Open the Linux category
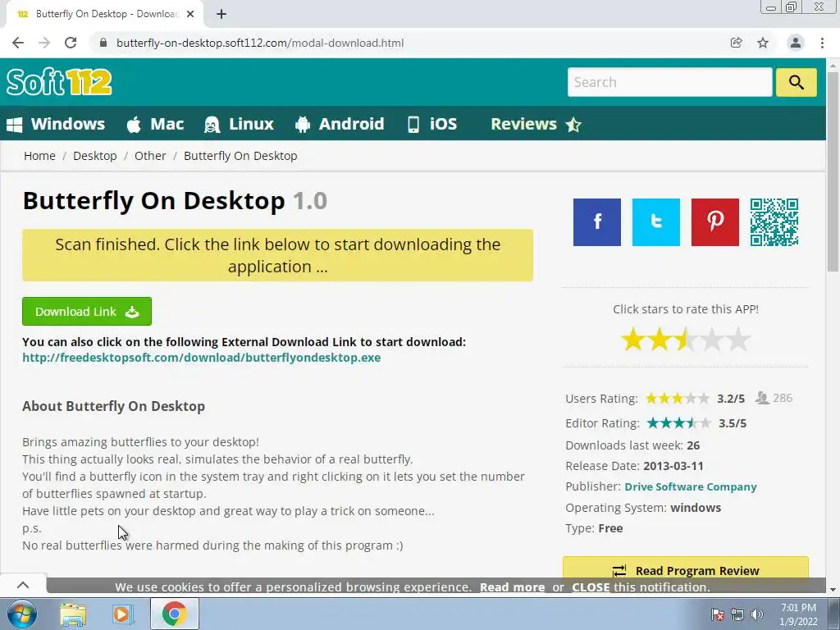Screen dimensions: 840x630 pos(239,124)
